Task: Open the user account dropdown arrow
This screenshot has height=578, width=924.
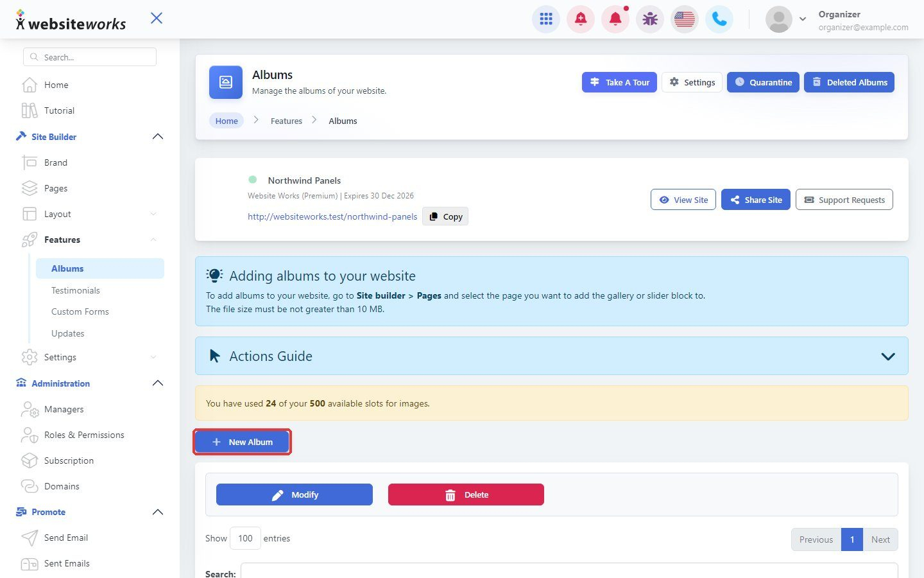Action: pos(803,19)
